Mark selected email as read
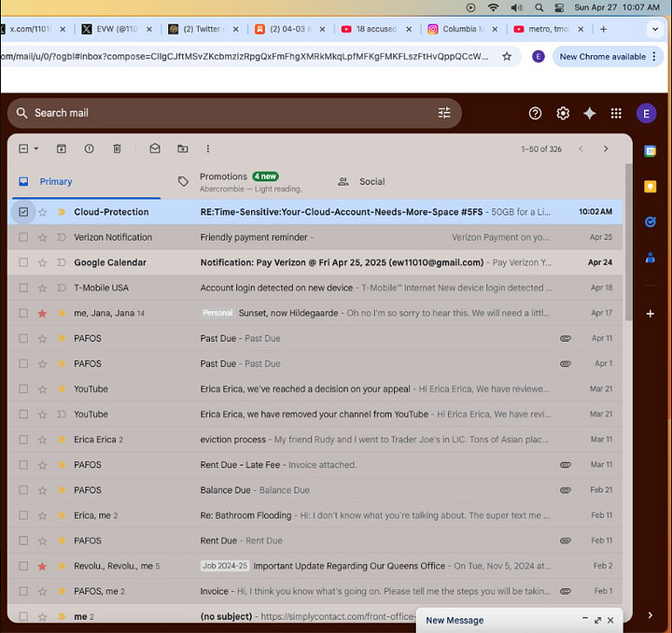Viewport: 672px width, 633px height. click(155, 148)
